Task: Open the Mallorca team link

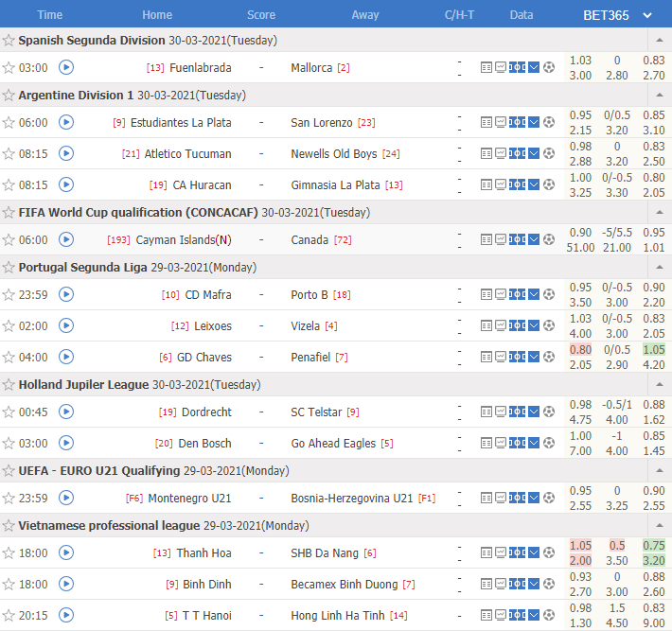Action: click(311, 68)
